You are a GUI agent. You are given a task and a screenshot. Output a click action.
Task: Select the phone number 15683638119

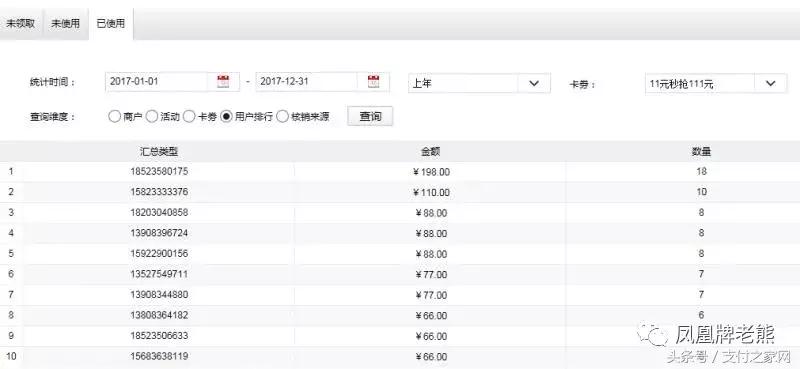point(159,356)
